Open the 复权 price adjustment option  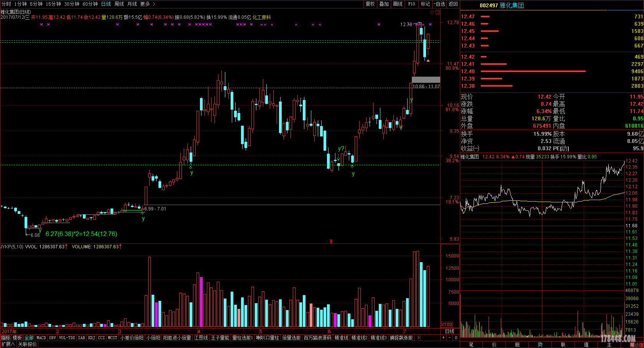(x=370, y=4)
